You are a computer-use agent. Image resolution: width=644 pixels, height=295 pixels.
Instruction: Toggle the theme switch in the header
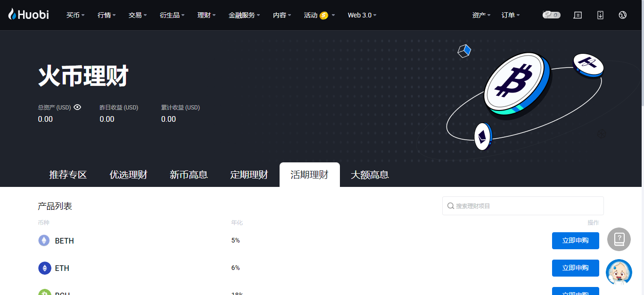552,15
